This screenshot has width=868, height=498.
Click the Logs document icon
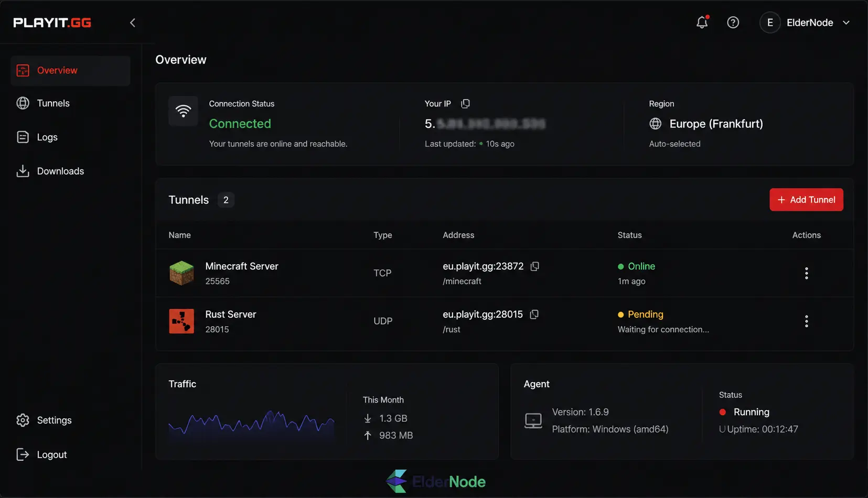[x=23, y=137]
